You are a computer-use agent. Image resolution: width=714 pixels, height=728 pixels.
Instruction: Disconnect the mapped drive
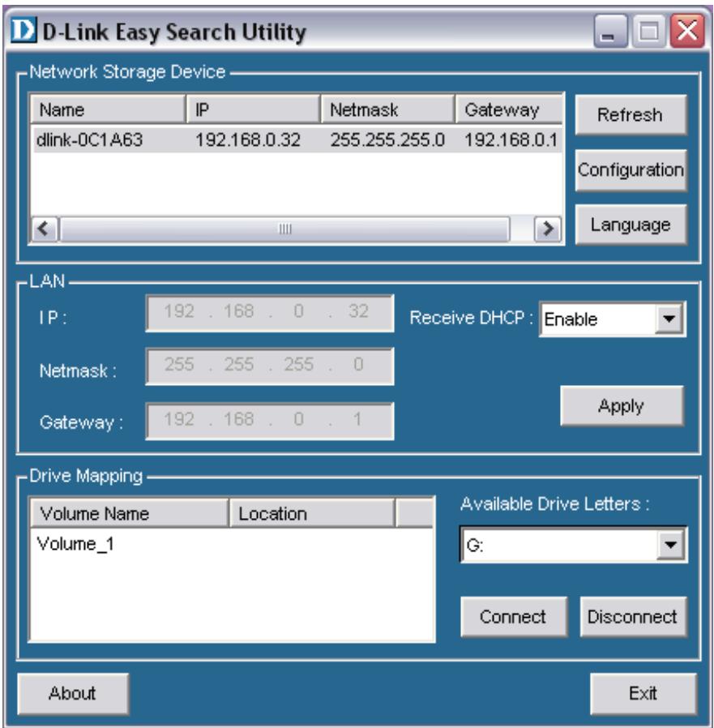tap(633, 617)
